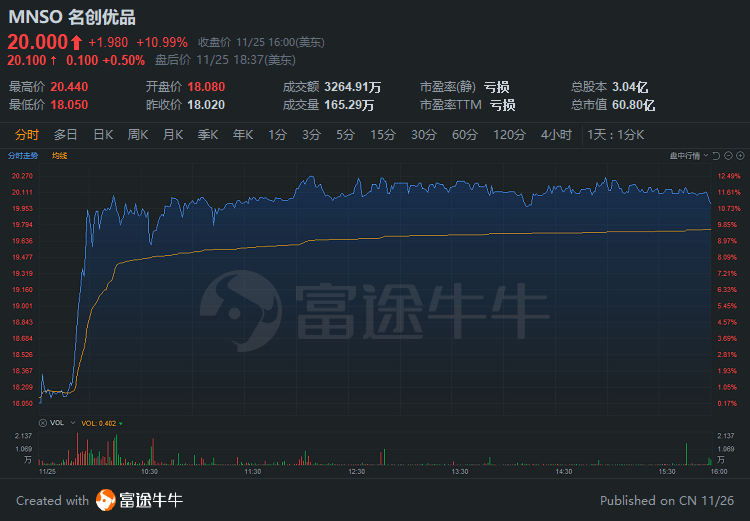Click the Created with footer text

pos(53,501)
